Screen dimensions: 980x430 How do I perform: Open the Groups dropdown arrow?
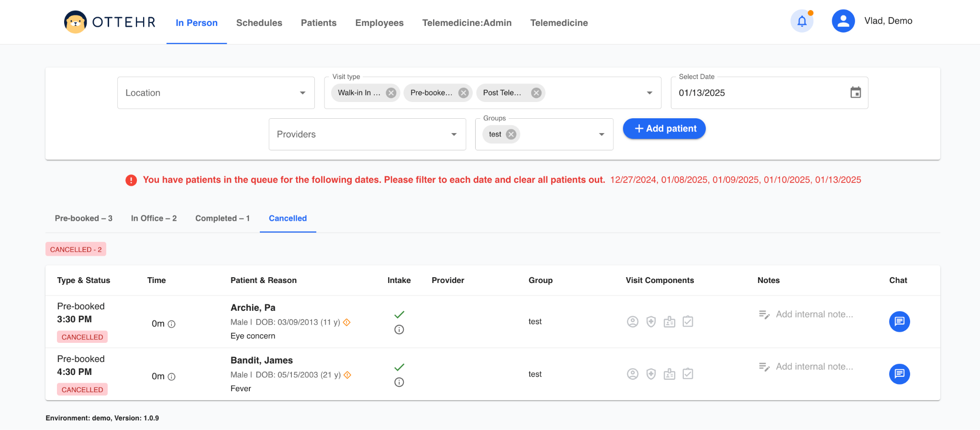pyautogui.click(x=601, y=135)
